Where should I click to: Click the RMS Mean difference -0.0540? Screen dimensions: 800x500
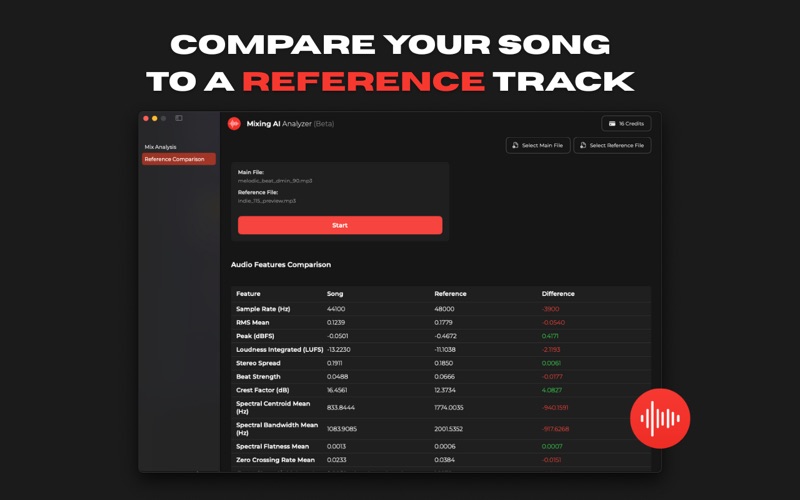553,322
